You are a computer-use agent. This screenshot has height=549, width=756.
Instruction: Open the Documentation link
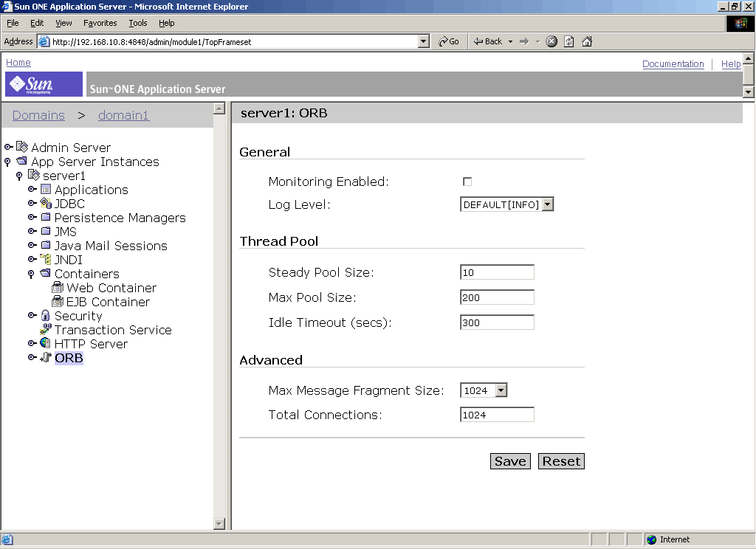click(673, 63)
